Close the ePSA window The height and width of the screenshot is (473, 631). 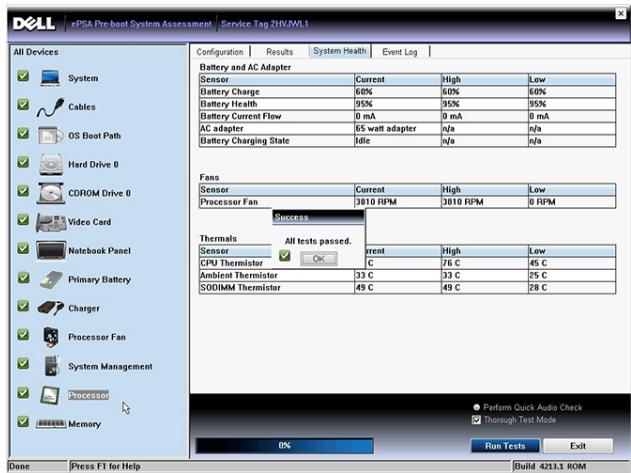[621, 13]
